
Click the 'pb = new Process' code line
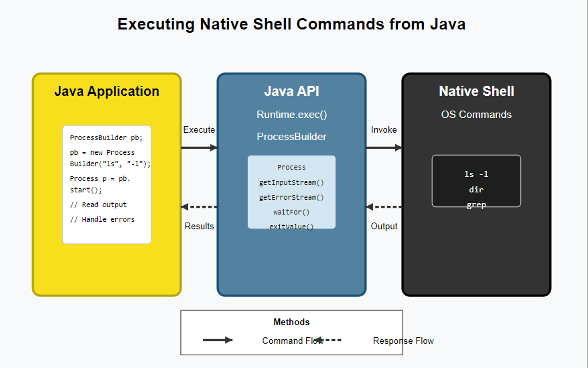[102, 152]
